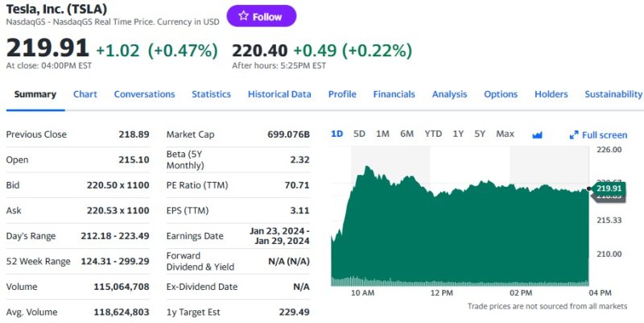Select the Analysis tab
Viewport: 644px width, 323px height.
tap(449, 94)
